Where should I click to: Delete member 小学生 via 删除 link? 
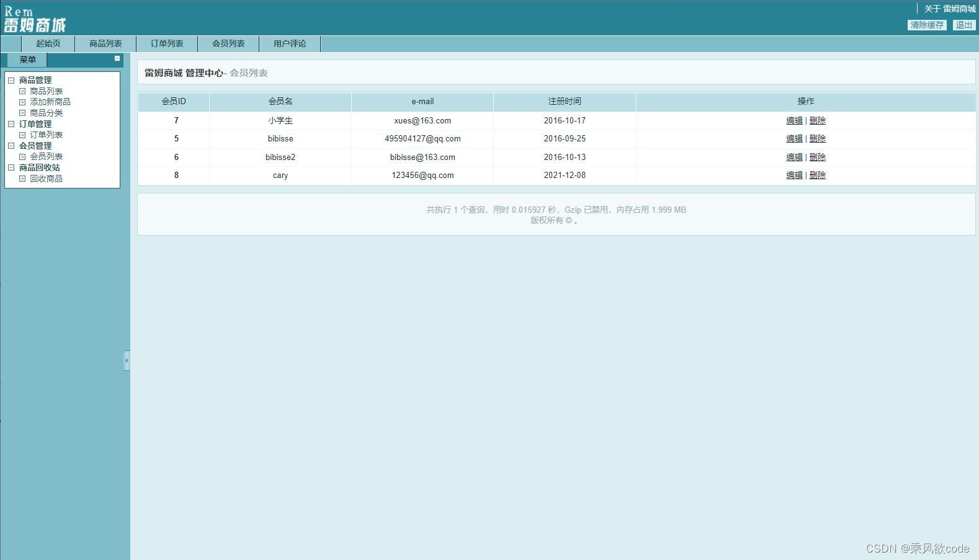[x=818, y=121]
